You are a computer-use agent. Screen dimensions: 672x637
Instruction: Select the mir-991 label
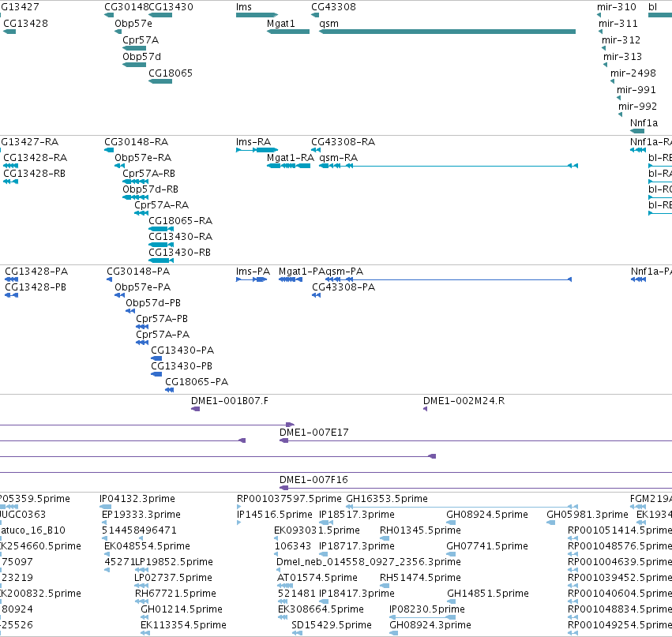tap(636, 90)
